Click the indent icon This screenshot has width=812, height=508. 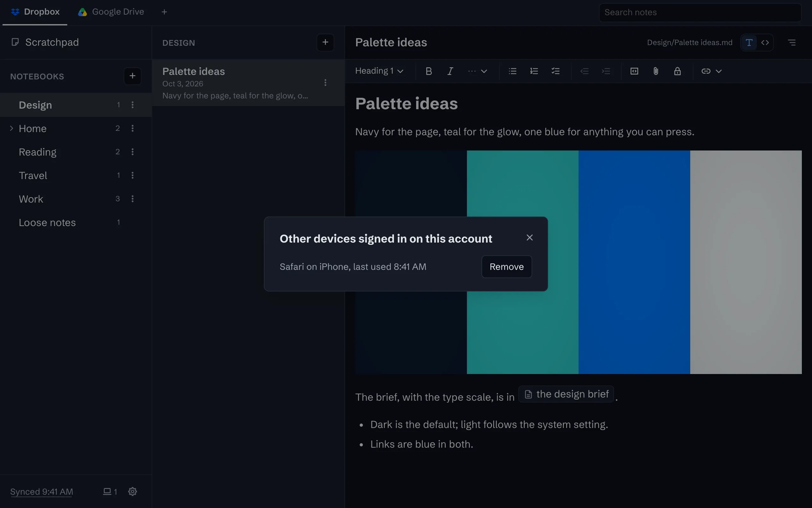[606, 71]
